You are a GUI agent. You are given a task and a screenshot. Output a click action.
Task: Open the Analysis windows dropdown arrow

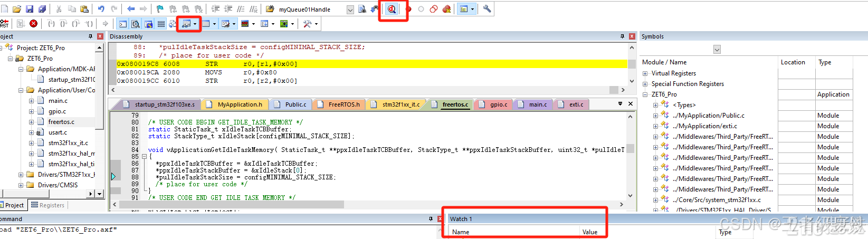[x=253, y=24]
